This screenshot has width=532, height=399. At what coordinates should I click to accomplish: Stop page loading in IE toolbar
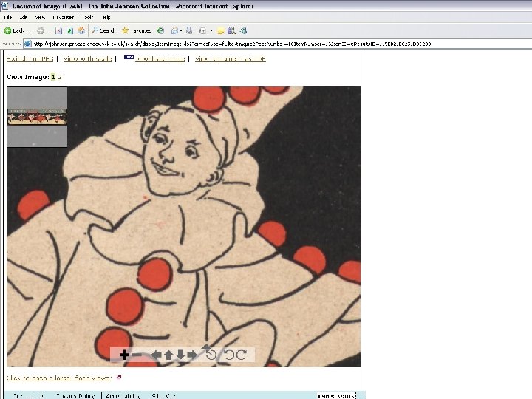click(58, 31)
